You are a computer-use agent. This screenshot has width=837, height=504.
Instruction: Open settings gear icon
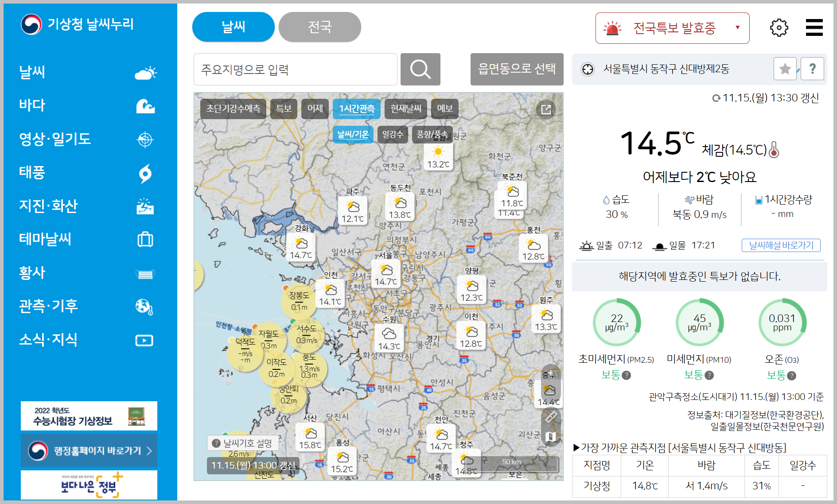click(x=779, y=28)
